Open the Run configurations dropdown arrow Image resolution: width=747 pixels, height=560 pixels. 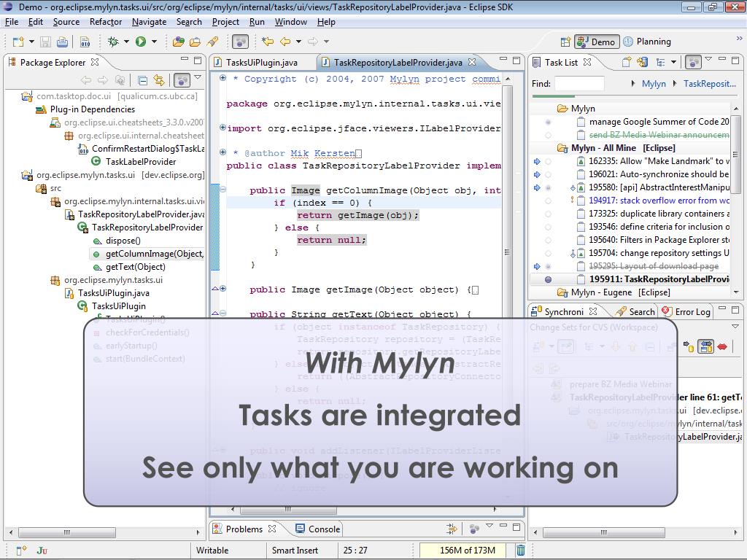point(154,42)
